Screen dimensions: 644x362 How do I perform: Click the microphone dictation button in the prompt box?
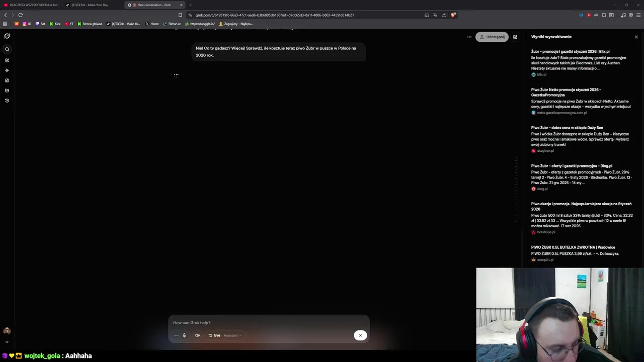pos(184,335)
